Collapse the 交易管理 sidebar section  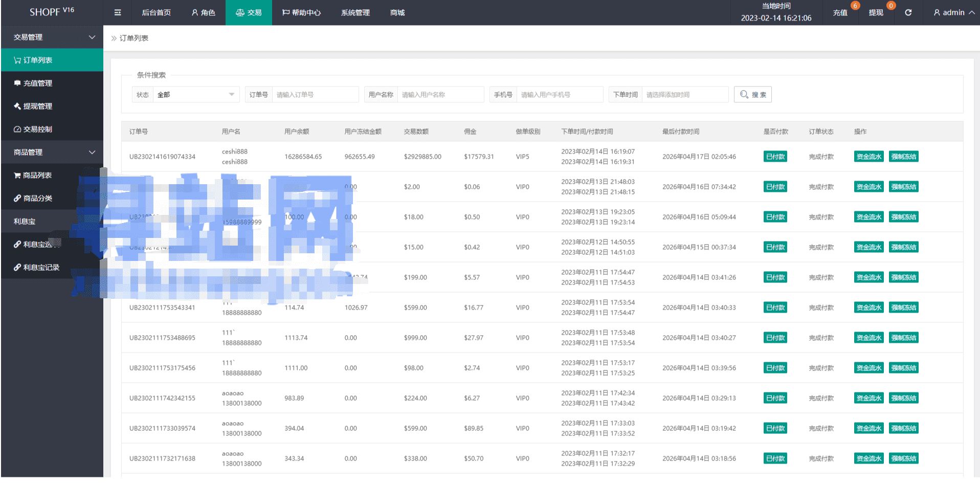pos(92,37)
